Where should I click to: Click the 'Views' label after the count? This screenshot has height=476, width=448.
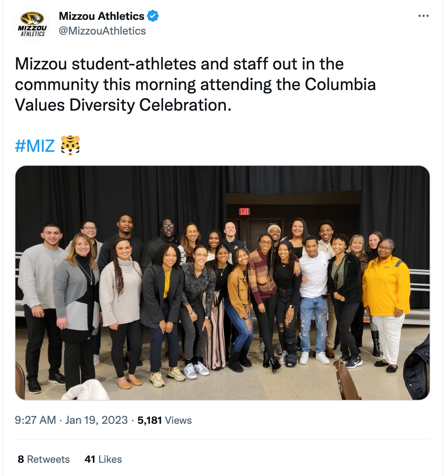pyautogui.click(x=179, y=420)
